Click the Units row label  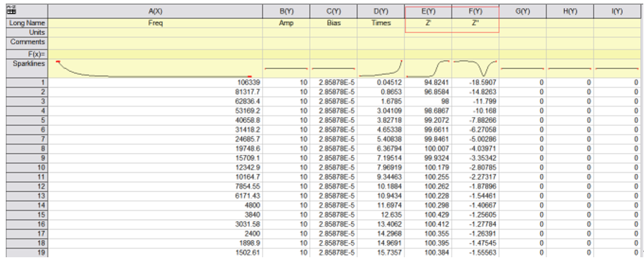[27, 32]
